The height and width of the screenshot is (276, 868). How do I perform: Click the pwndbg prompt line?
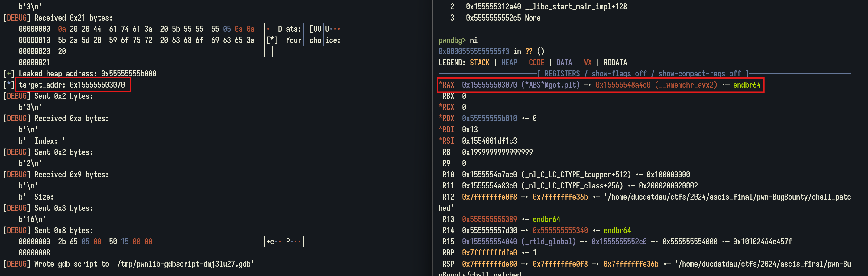458,40
